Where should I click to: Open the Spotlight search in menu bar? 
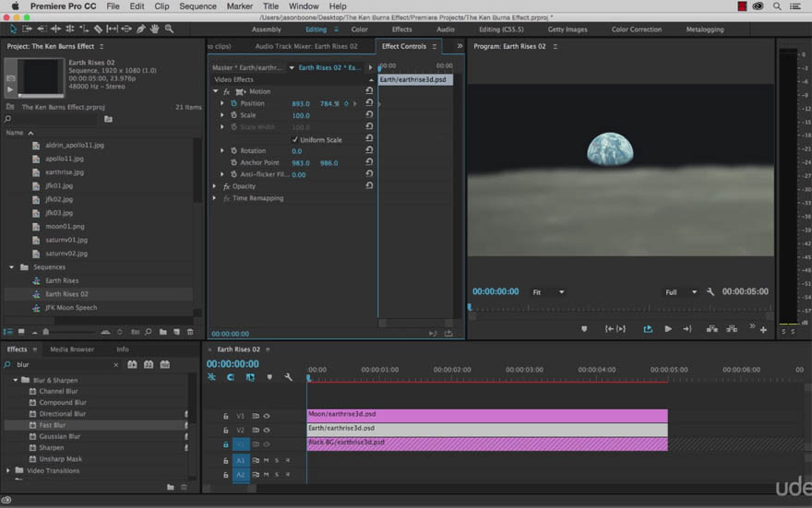[x=777, y=6]
